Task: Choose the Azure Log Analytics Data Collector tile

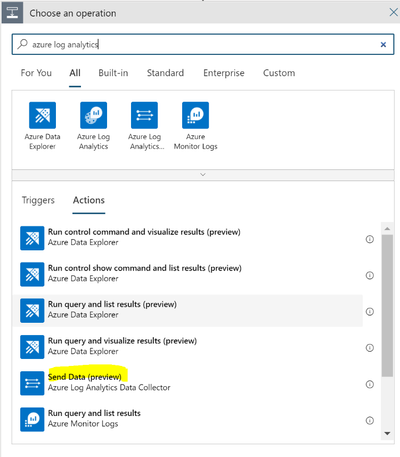Action: click(145, 126)
